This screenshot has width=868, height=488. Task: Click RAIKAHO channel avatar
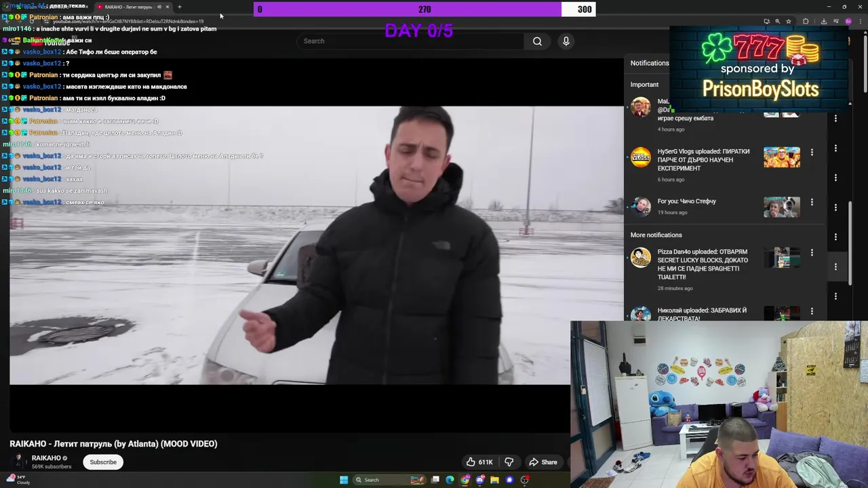click(x=18, y=462)
